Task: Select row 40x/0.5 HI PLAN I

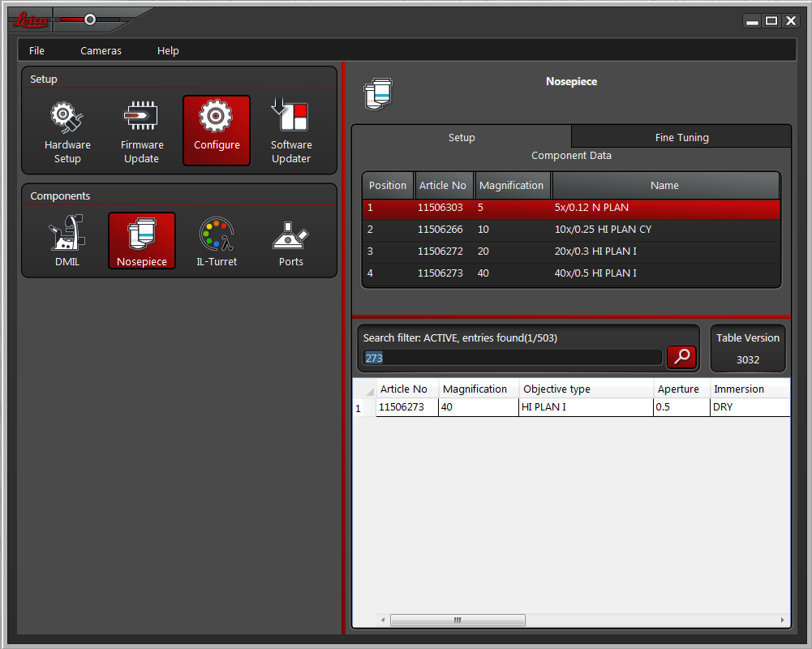Action: click(x=571, y=273)
